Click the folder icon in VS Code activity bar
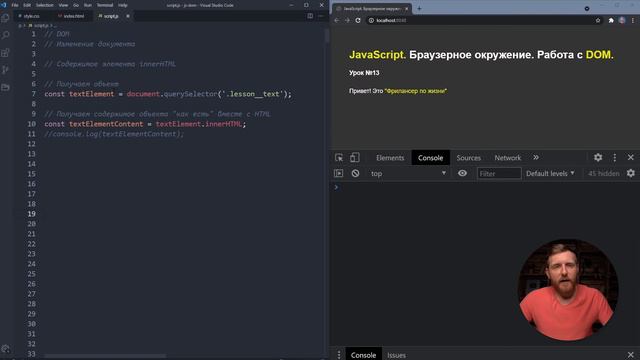The width and height of the screenshot is (640, 360). point(5,87)
